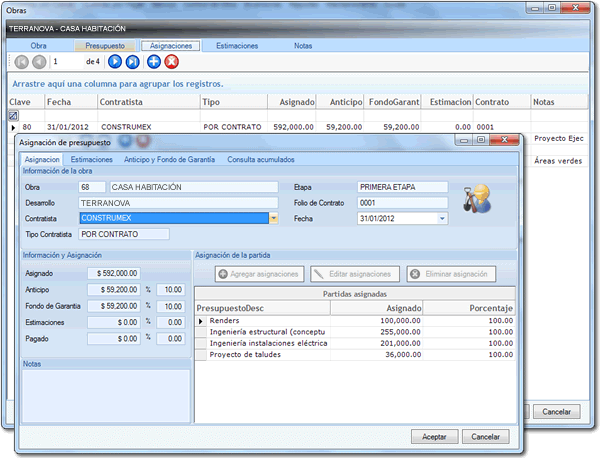Sort by Anticipo column header
This screenshot has width=600, height=458.
[340, 102]
